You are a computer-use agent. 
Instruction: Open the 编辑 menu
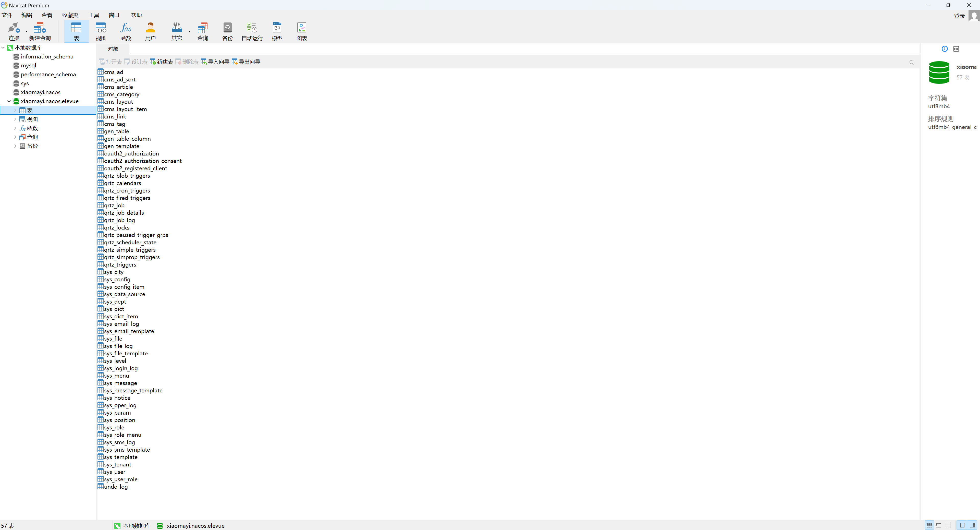pyautogui.click(x=27, y=15)
